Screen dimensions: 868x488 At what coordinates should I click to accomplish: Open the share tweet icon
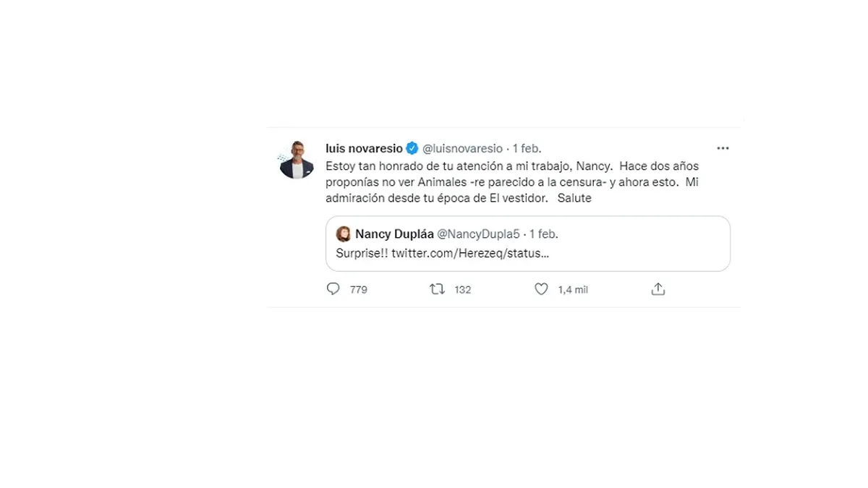click(658, 289)
